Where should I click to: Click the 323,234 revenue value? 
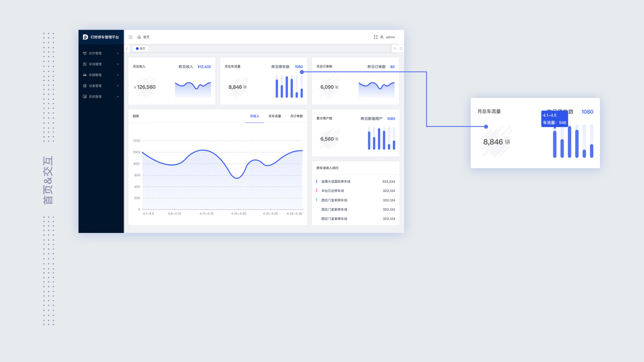point(389,182)
